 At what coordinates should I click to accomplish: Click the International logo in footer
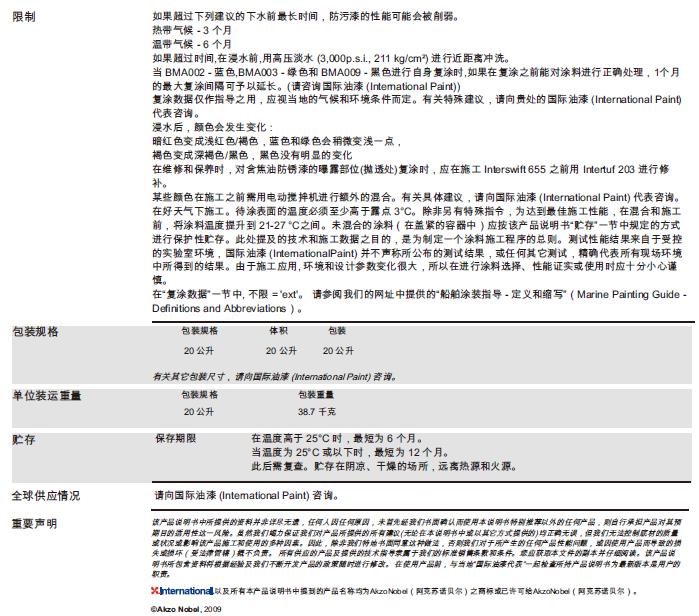182,591
